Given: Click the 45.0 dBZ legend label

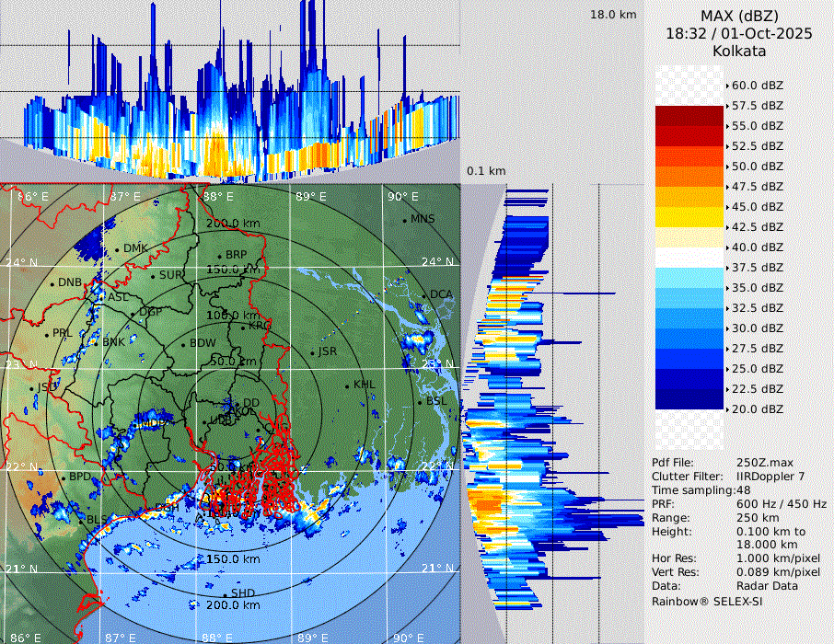Looking at the screenshot, I should 757,207.
